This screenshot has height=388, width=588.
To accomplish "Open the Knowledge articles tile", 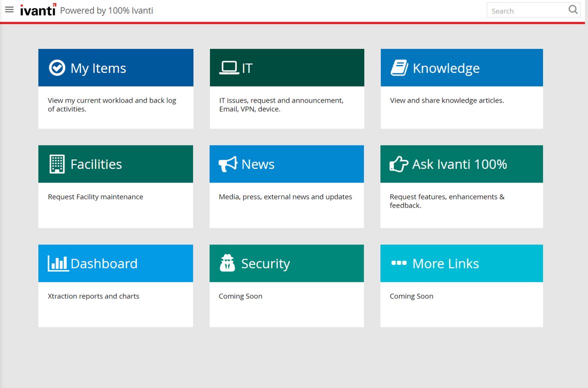I will 461,88.
